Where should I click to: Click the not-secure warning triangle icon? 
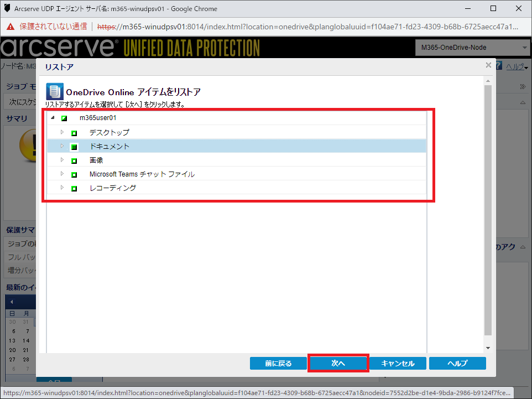11,27
